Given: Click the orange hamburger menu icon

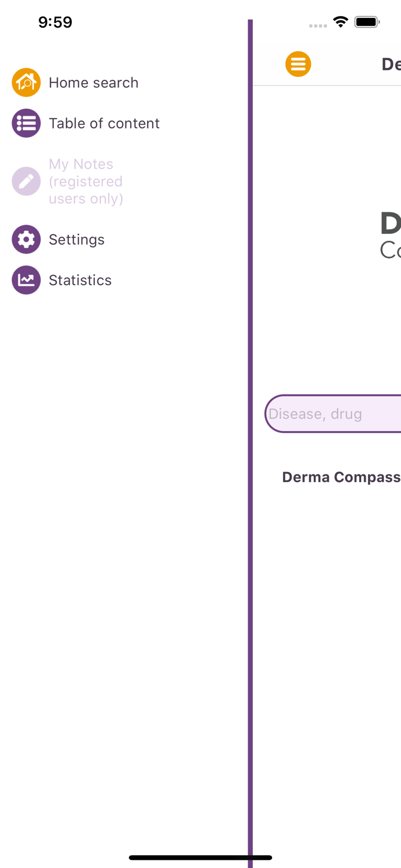Looking at the screenshot, I should (x=299, y=64).
